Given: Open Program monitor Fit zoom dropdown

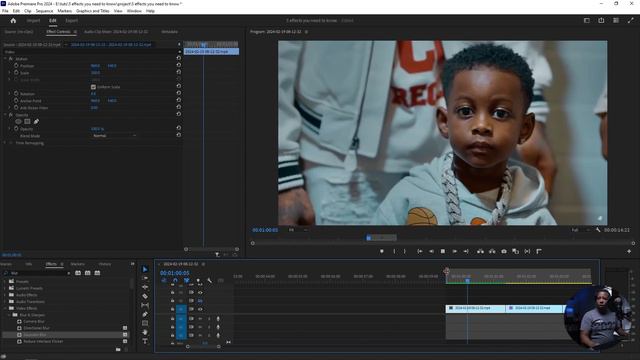Looking at the screenshot, I should 298,230.
